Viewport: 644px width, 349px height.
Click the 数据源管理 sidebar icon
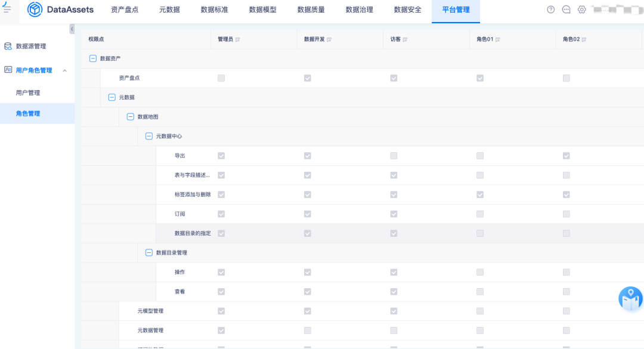(8, 46)
